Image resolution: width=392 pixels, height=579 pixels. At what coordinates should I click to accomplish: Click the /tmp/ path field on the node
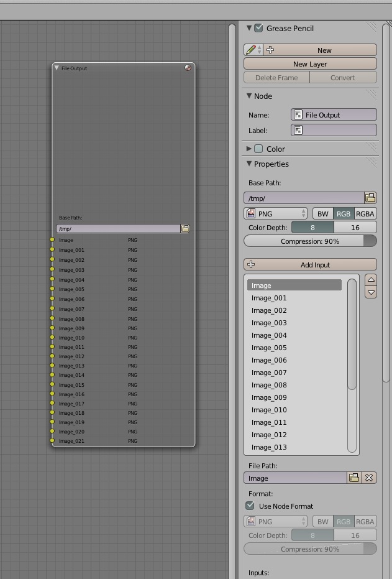tap(119, 229)
